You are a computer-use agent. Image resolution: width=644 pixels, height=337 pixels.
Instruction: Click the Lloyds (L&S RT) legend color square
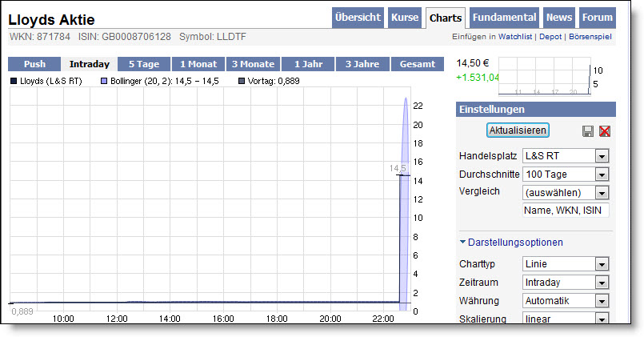pos(14,81)
